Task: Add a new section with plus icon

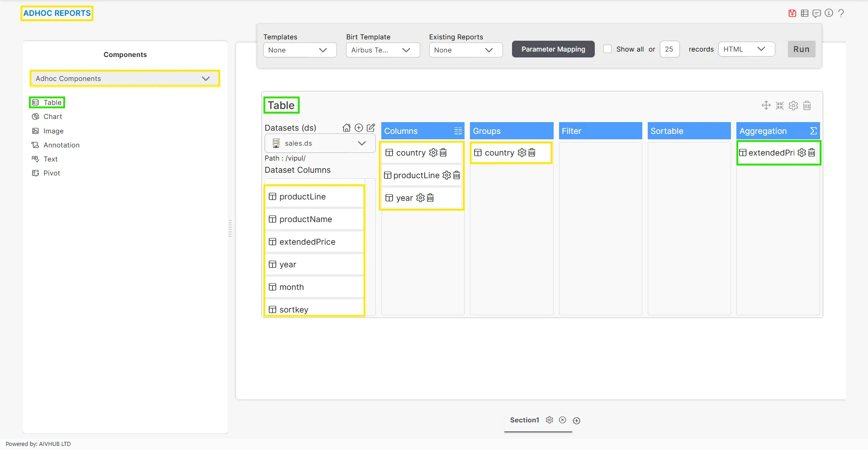Action: click(x=577, y=421)
